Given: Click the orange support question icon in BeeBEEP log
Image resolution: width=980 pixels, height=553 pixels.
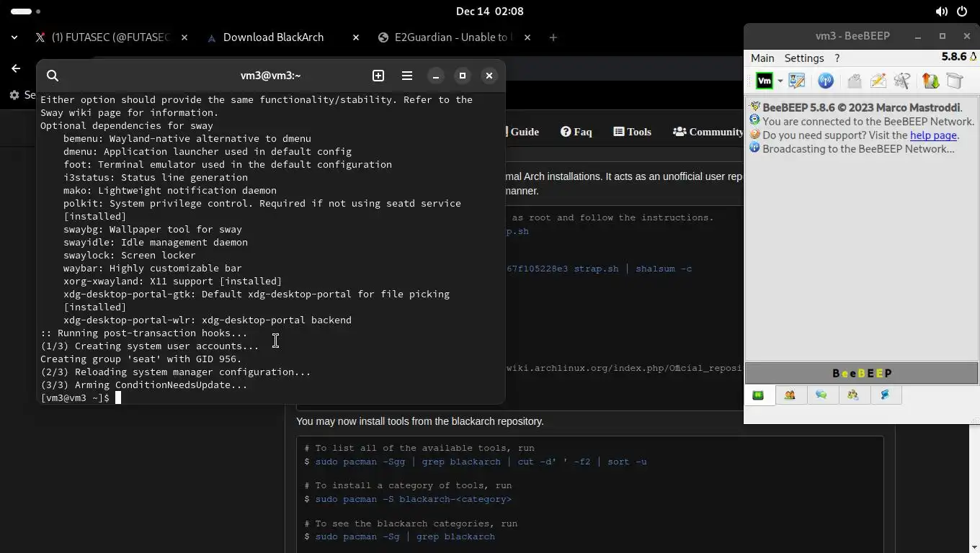Looking at the screenshot, I should pyautogui.click(x=754, y=134).
